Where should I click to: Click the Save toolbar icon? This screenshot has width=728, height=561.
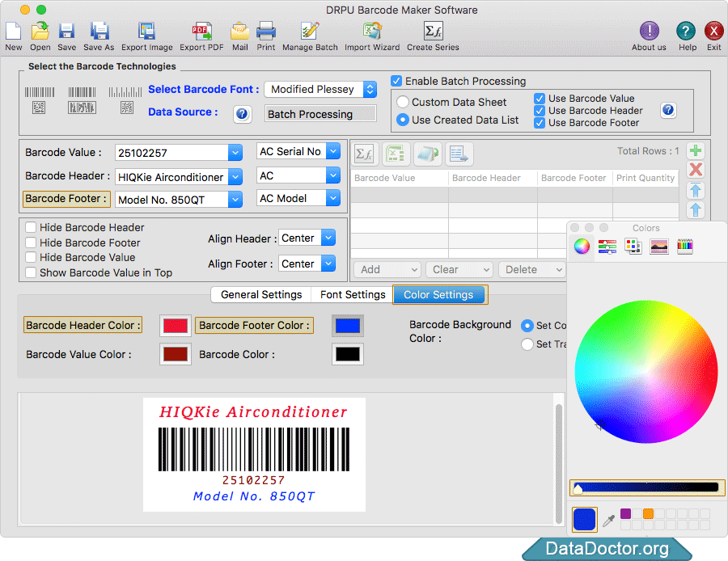pos(67,31)
